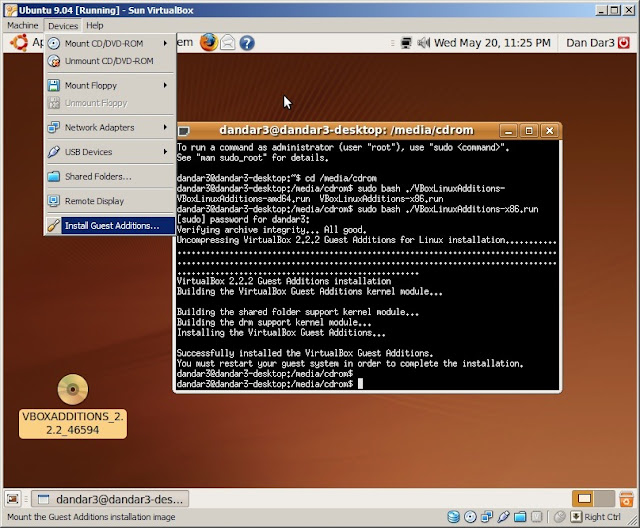Click the keyboard capture host key icon
Screen dimensions: 640x528
click(x=576, y=517)
